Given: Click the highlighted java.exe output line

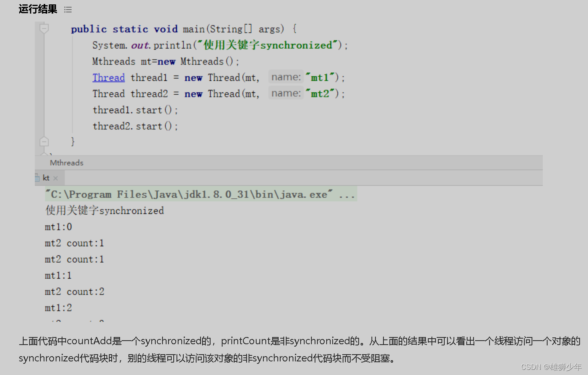Looking at the screenshot, I should coord(200,194).
